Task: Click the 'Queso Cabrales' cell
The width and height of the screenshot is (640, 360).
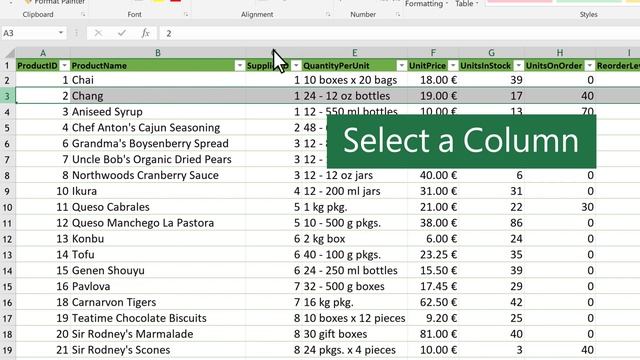Action: coord(158,207)
